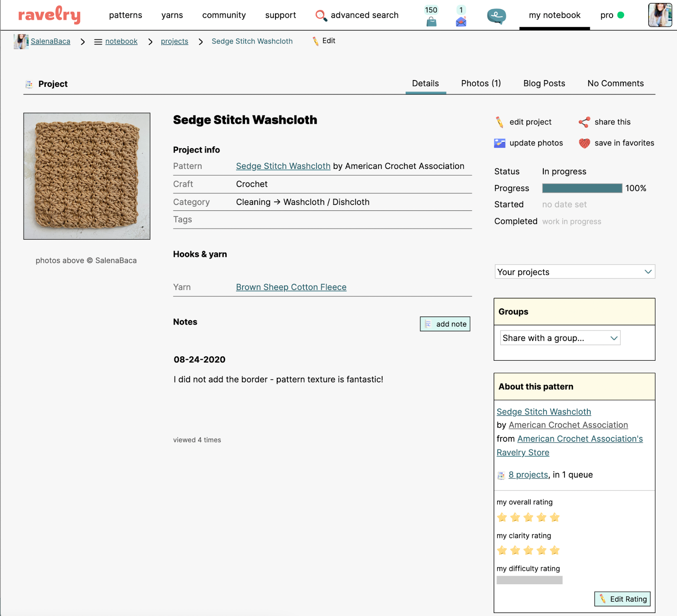Open the Ravelry home logo
The height and width of the screenshot is (616, 677).
click(50, 15)
